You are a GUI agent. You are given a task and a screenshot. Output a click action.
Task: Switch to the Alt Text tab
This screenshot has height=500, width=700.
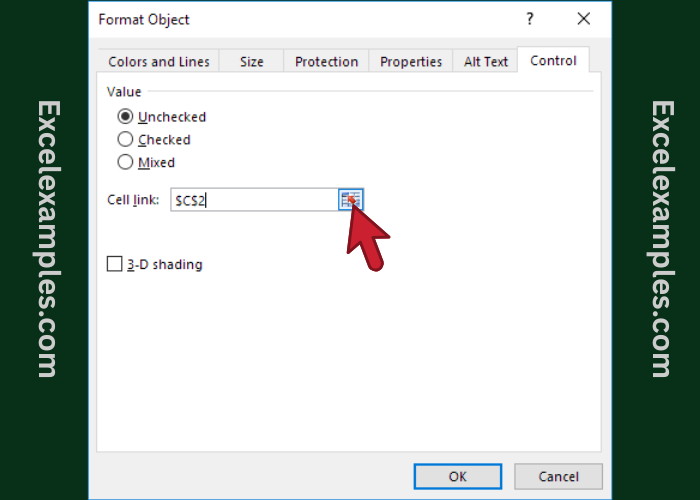(486, 62)
